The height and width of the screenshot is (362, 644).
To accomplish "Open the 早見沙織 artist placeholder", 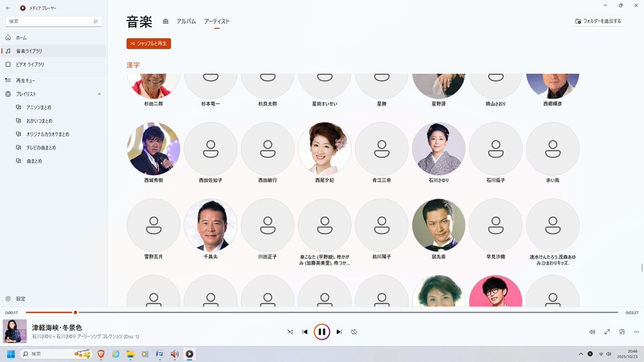I will tap(495, 225).
